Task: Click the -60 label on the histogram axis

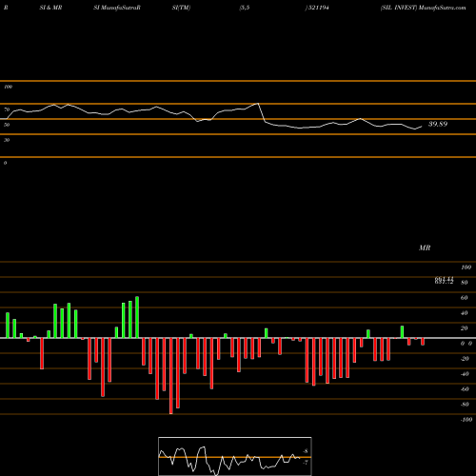Action: 465,389
